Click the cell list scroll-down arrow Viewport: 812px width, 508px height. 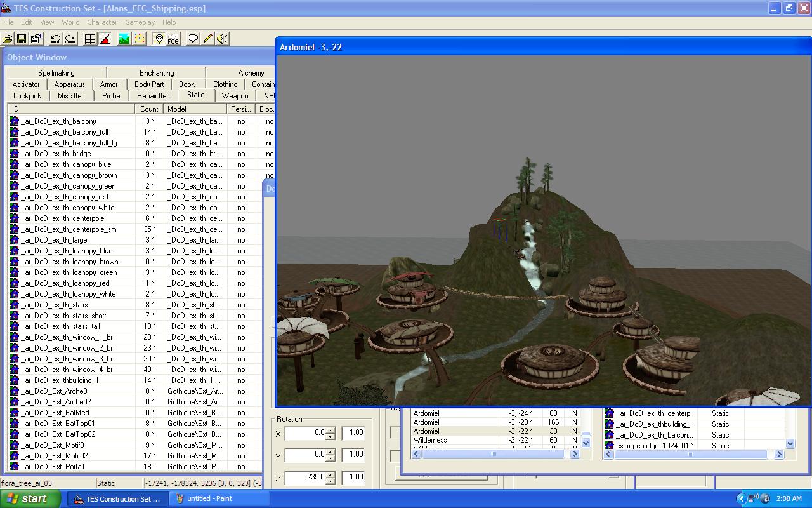[586, 443]
